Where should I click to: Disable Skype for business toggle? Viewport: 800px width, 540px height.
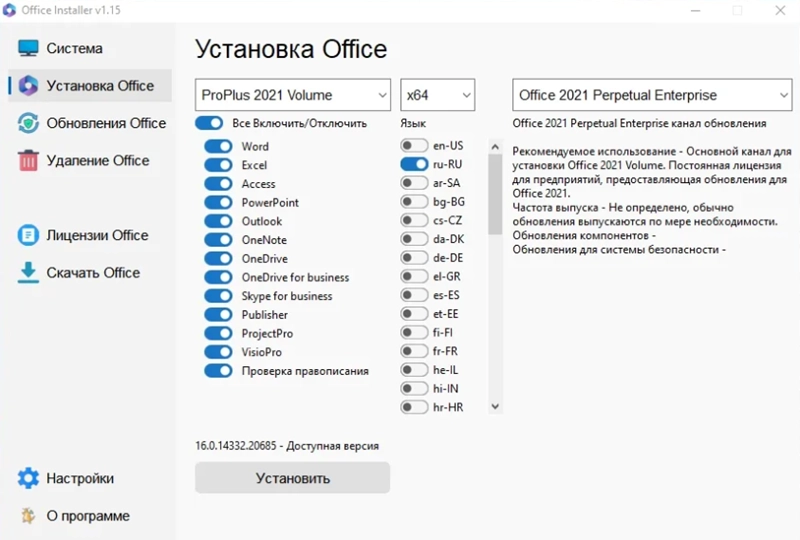[218, 296]
